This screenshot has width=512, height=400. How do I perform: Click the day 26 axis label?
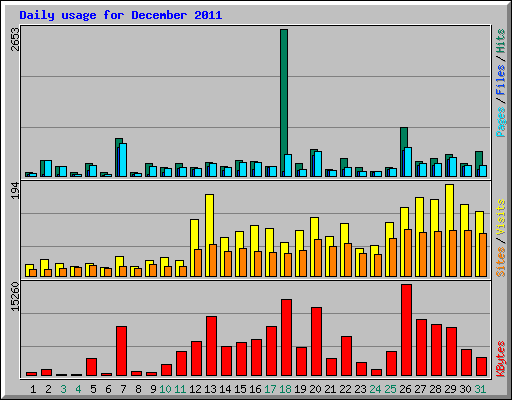tap(405, 389)
